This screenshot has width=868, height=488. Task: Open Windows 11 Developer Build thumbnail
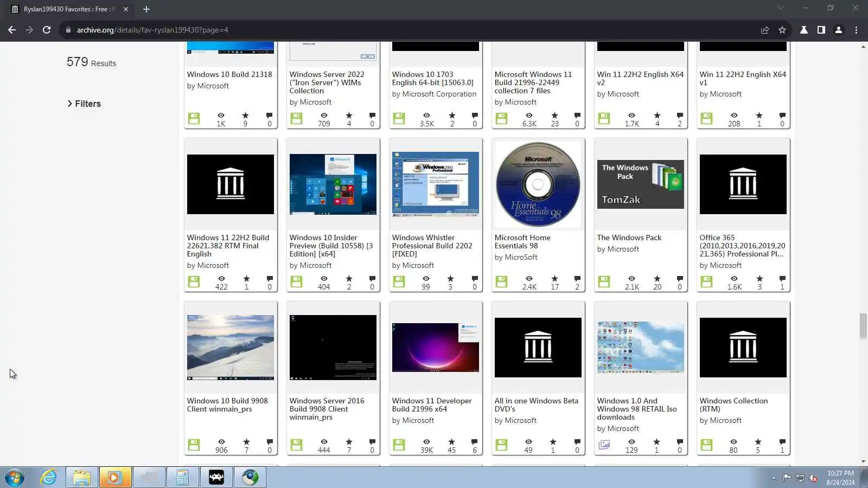click(436, 348)
